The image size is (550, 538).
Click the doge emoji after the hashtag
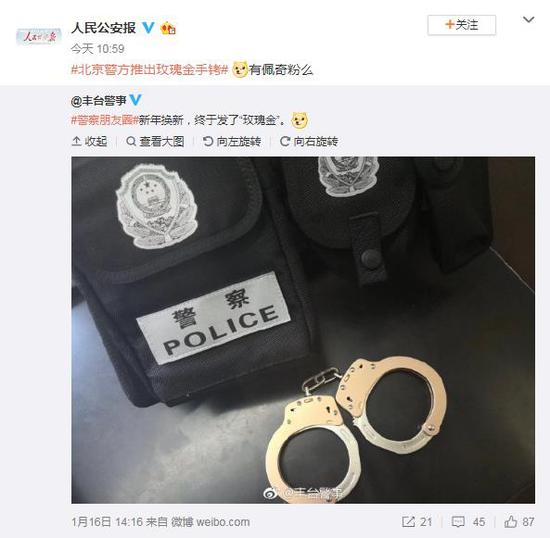(240, 69)
